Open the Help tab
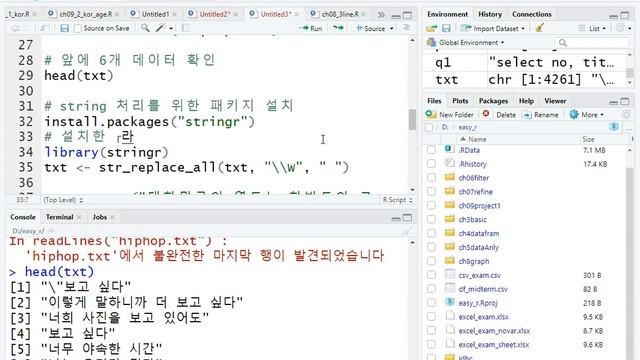Screen dimensions: 640x360 coord(526,101)
